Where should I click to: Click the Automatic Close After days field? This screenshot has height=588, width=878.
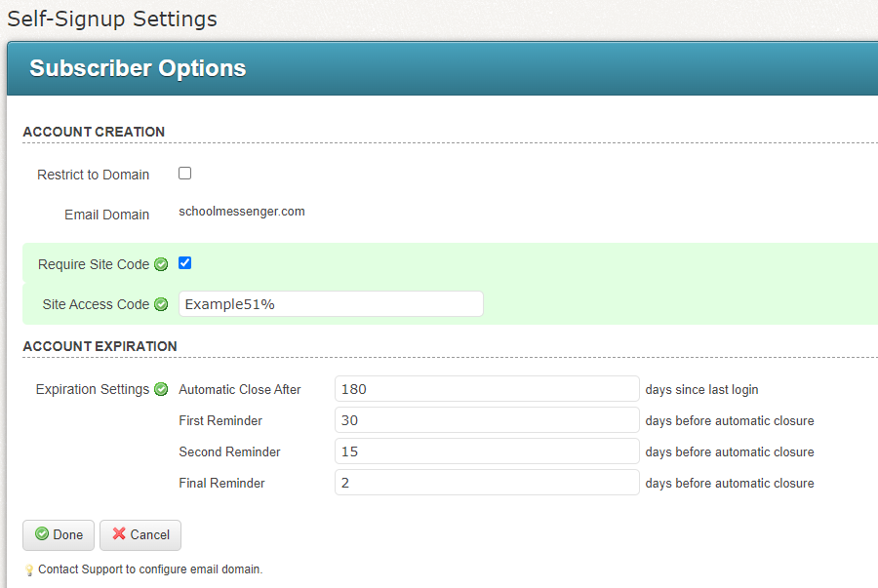[x=487, y=389]
